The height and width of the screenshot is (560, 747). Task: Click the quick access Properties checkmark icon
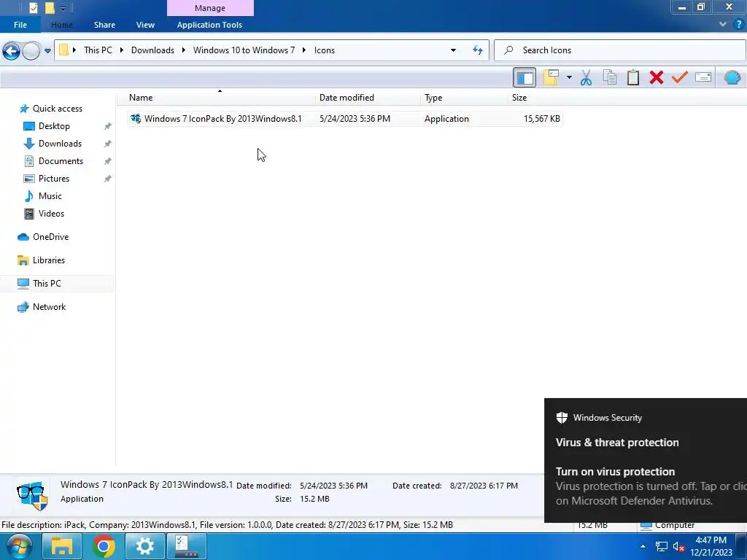click(34, 8)
